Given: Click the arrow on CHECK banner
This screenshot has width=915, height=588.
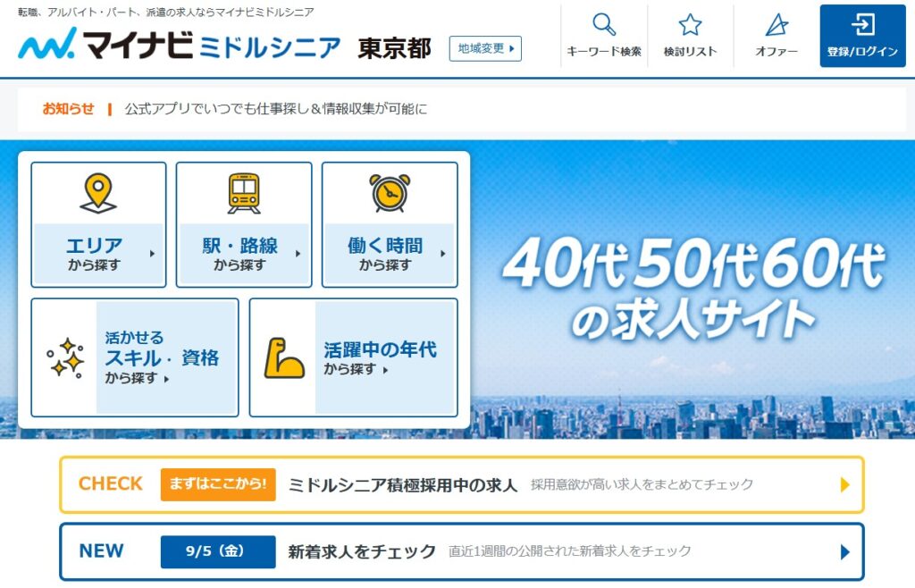Looking at the screenshot, I should 844,484.
